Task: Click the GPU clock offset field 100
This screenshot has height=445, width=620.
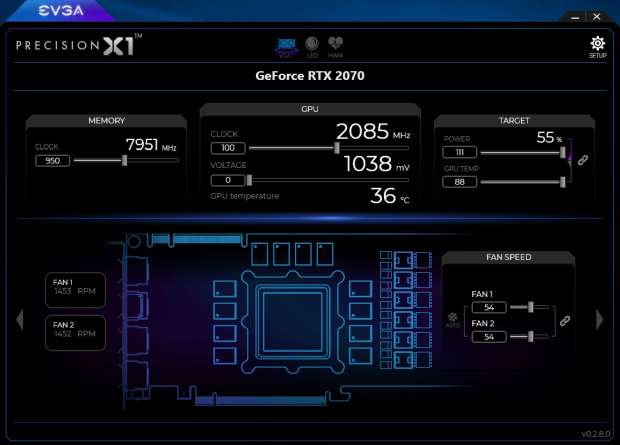Action: pos(228,148)
